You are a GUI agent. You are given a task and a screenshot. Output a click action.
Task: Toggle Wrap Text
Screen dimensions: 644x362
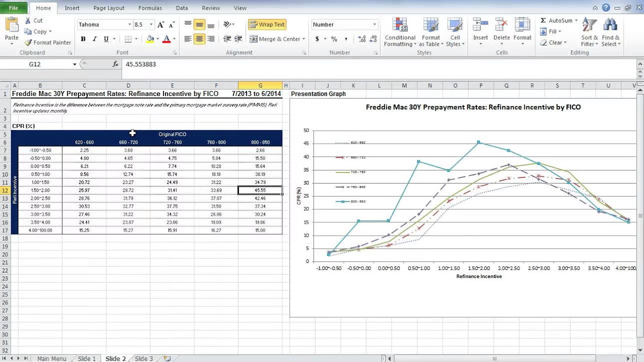(267, 25)
